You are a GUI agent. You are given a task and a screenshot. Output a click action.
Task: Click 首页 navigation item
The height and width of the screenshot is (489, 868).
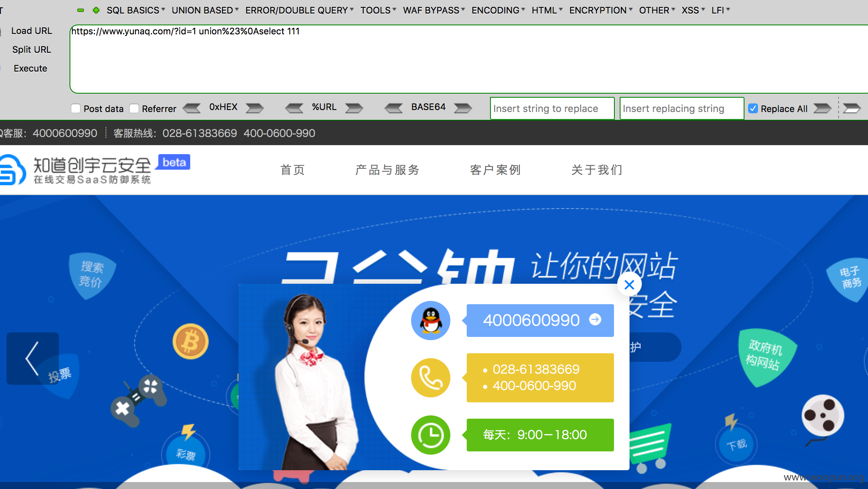click(293, 170)
